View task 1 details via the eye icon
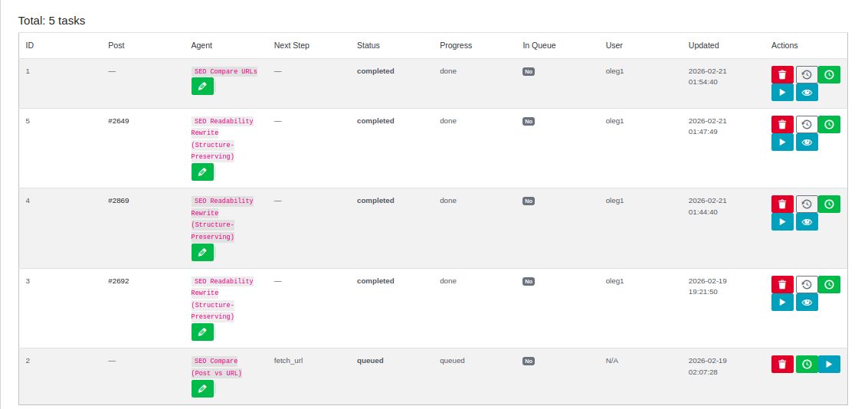 click(x=806, y=93)
